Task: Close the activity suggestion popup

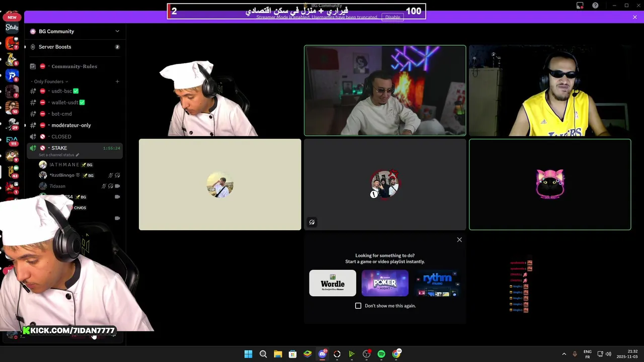Action: (459, 240)
